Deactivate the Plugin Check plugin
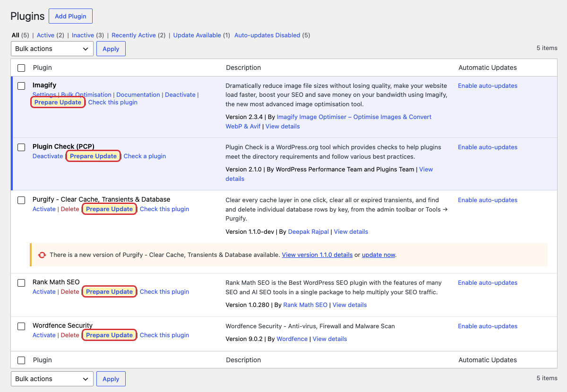The height and width of the screenshot is (392, 567). 48,156
